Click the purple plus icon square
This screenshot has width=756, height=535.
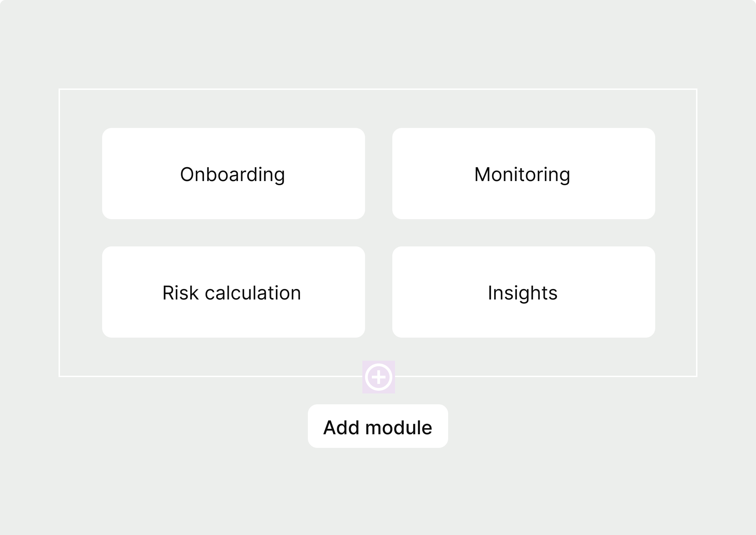point(378,377)
